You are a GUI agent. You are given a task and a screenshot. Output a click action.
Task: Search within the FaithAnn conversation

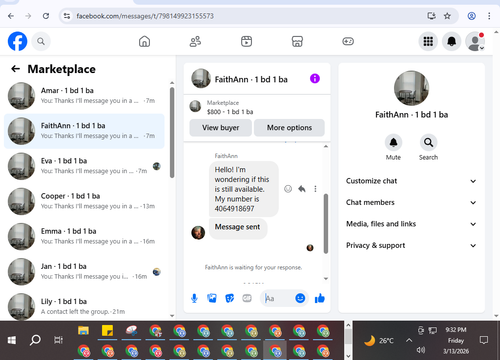pos(428,143)
